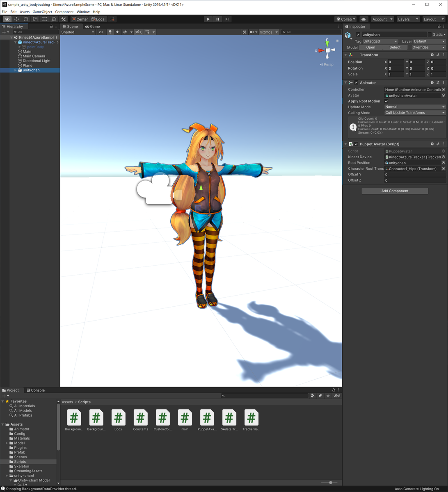Filter project search by type icon
Image resolution: width=448 pixels, height=492 pixels.
[313, 396]
